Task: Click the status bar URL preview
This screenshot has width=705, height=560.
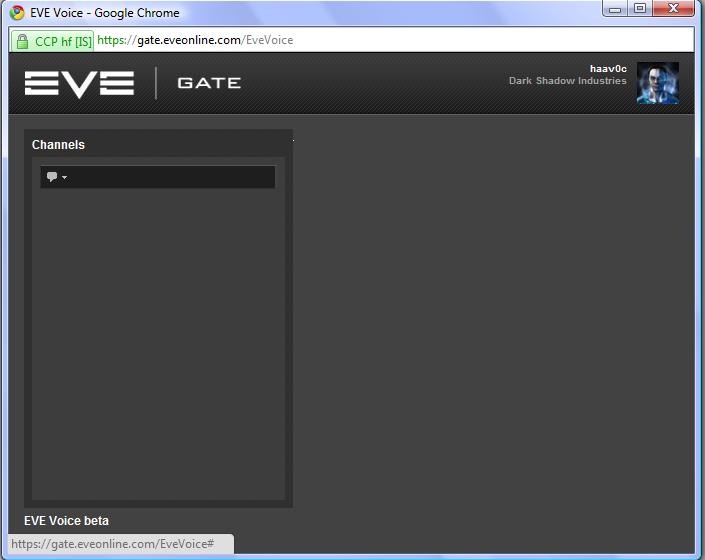Action: [x=113, y=543]
